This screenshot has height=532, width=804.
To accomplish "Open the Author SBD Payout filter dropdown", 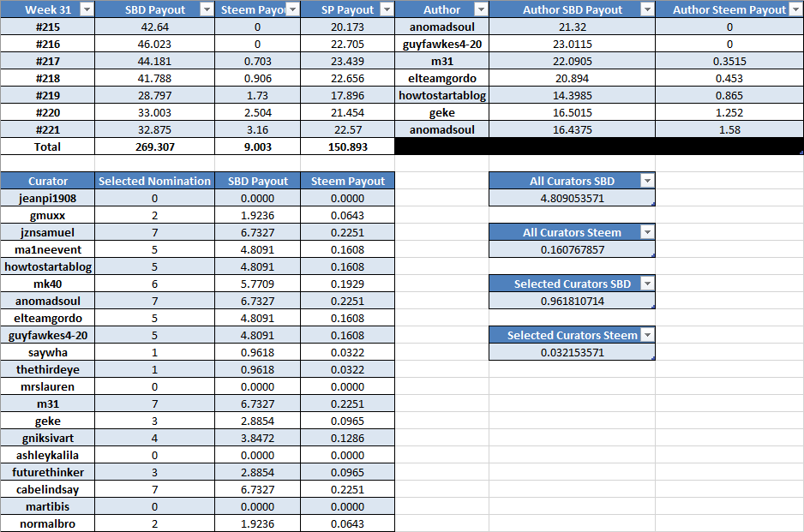I will (x=648, y=9).
